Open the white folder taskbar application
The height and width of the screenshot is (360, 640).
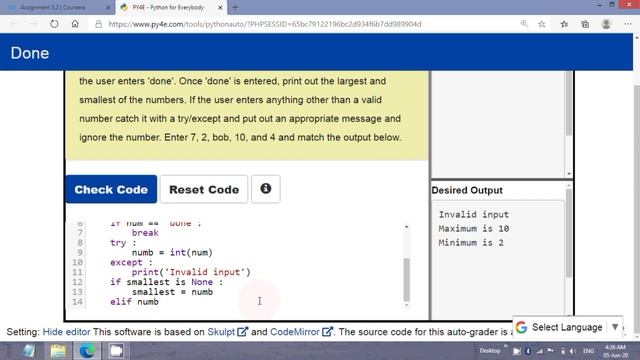click(116, 351)
